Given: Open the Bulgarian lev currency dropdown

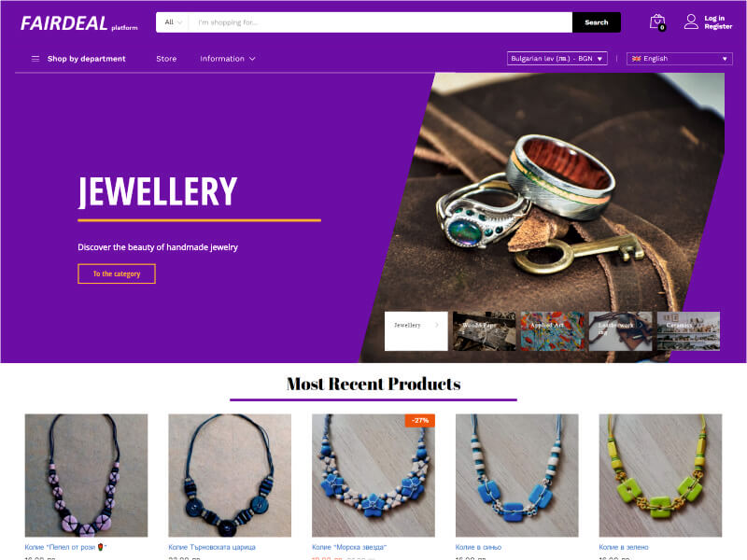Looking at the screenshot, I should coord(557,59).
